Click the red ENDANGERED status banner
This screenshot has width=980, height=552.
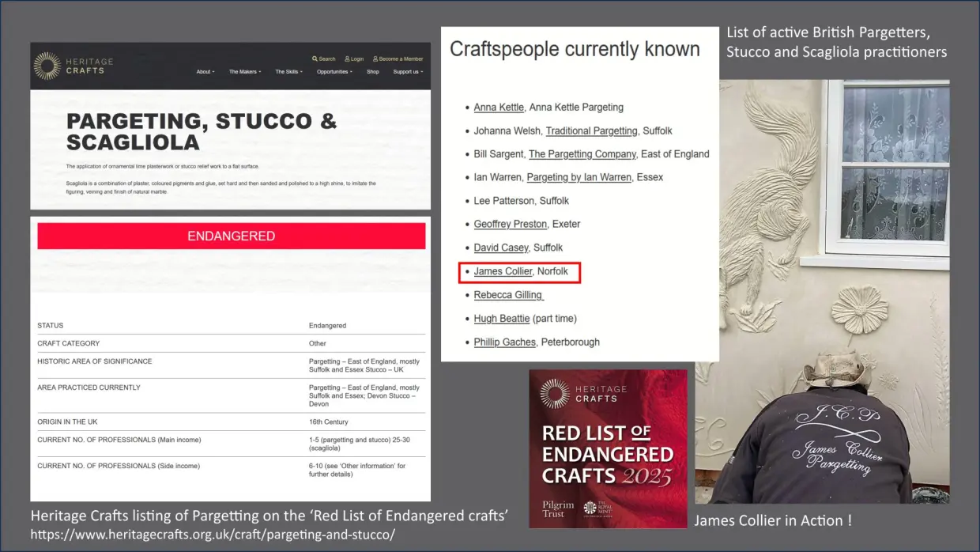(x=231, y=236)
